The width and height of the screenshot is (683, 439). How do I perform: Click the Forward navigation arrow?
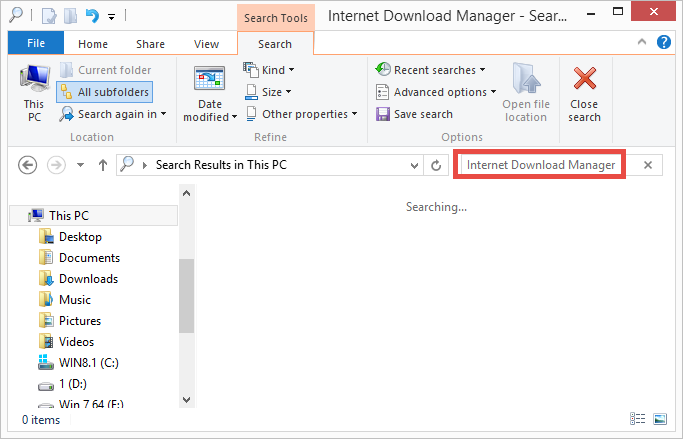(x=56, y=165)
